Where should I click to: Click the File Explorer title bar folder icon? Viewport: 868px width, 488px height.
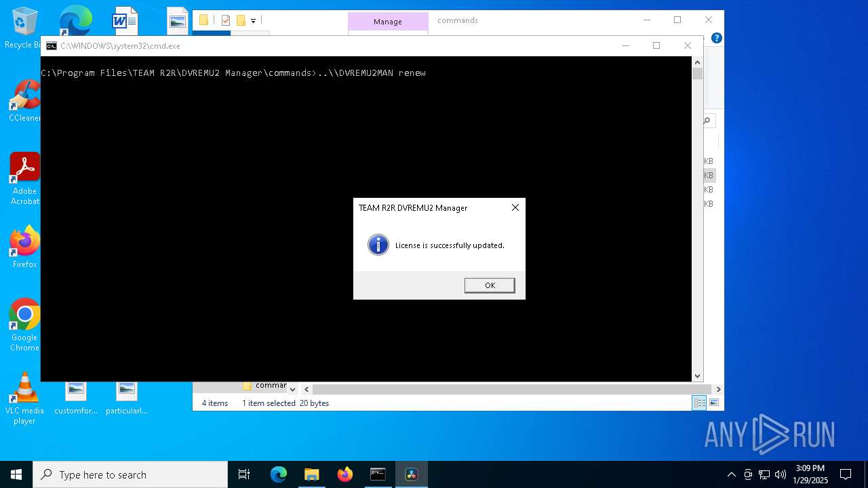coord(203,20)
